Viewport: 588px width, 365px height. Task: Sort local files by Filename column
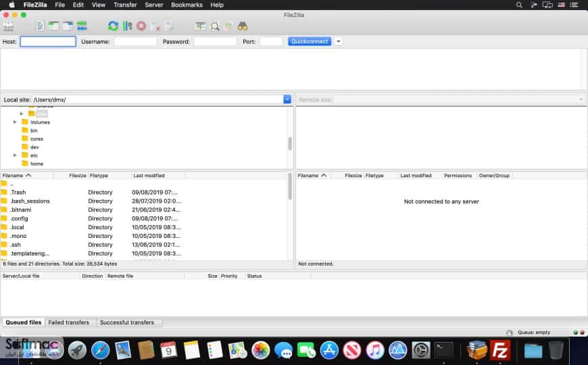[x=27, y=176]
